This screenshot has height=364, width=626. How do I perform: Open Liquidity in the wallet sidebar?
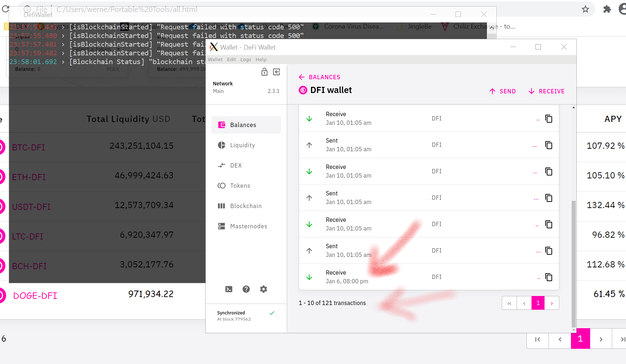[246, 145]
